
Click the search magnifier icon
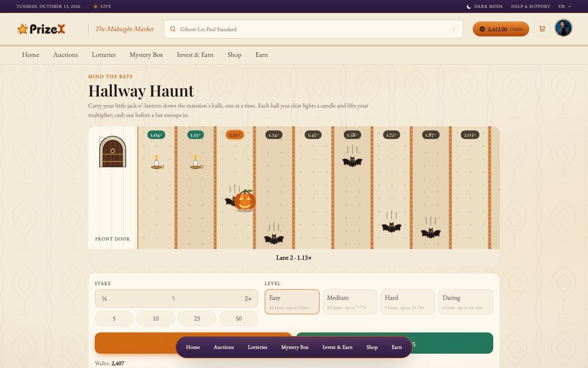pos(173,29)
